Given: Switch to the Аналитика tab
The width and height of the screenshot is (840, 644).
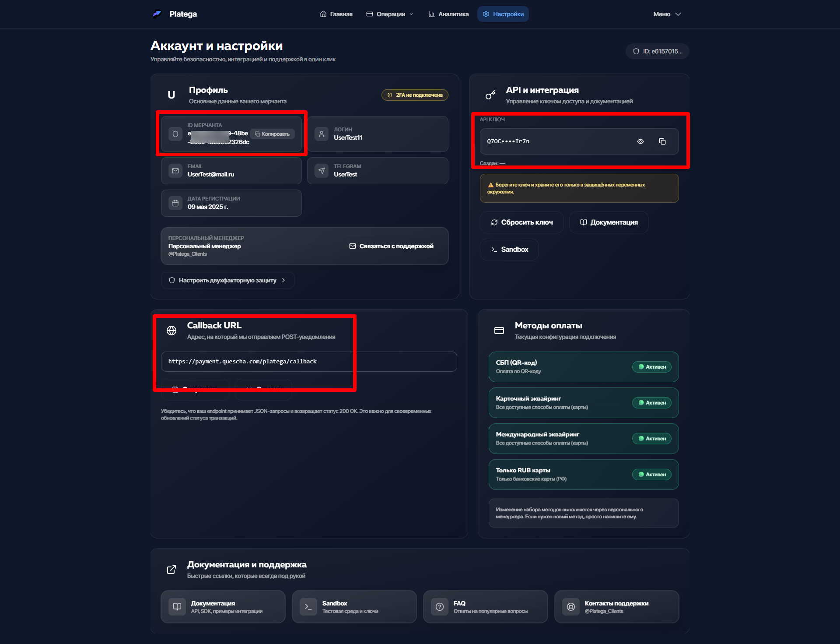Looking at the screenshot, I should [448, 14].
